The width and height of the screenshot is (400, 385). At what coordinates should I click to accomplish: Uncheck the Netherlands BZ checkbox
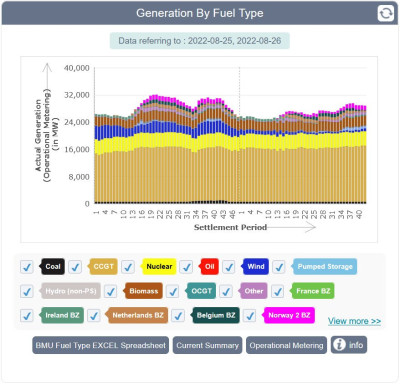tap(94, 315)
